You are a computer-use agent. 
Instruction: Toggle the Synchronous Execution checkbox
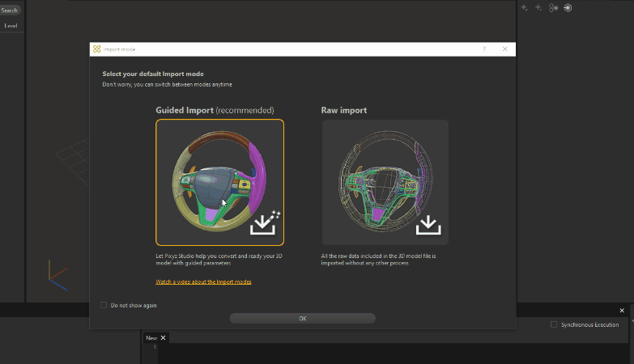(x=554, y=324)
